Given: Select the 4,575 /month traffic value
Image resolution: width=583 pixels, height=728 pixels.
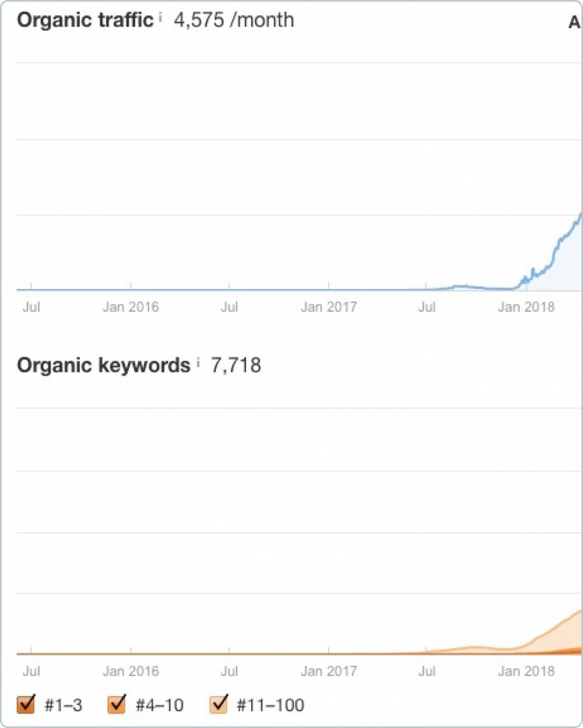Looking at the screenshot, I should point(234,20).
